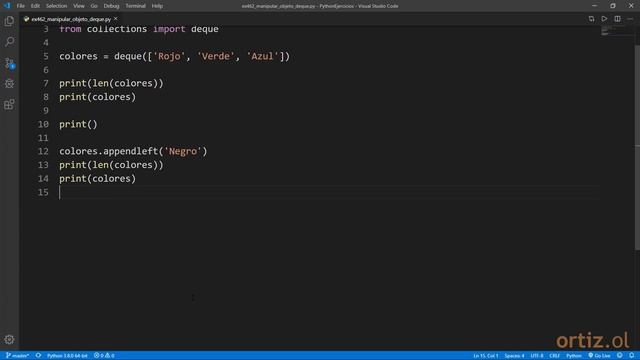Click the string 'Verde' on line 5
This screenshot has height=360, width=640.
216,56
